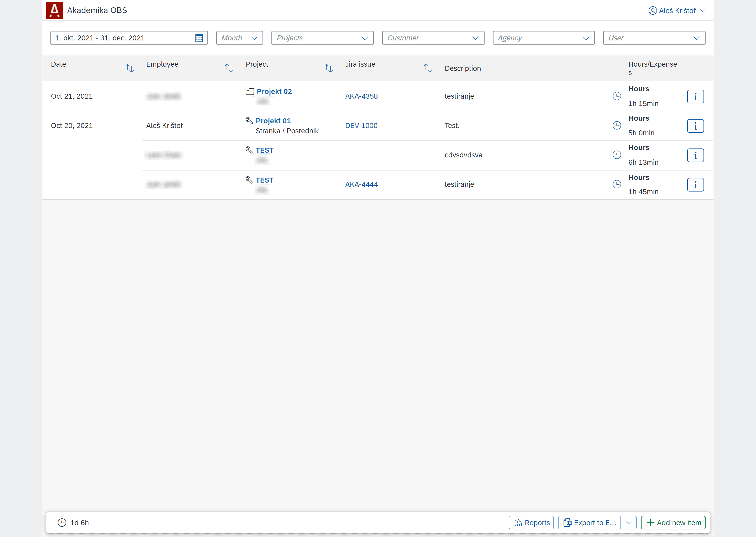Click the Akademika OBS logo
This screenshot has width=756, height=537.
54,10
